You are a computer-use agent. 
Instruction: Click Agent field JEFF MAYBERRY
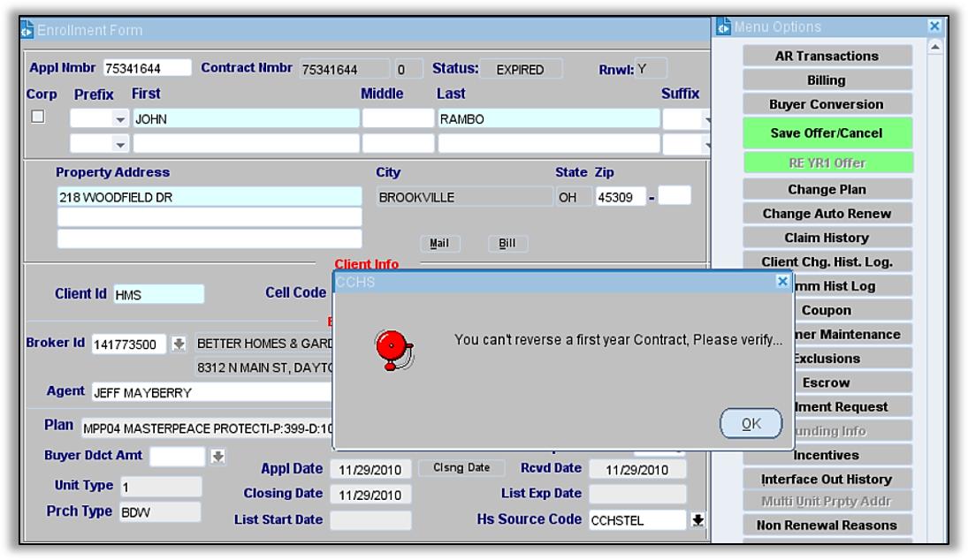[x=212, y=392]
